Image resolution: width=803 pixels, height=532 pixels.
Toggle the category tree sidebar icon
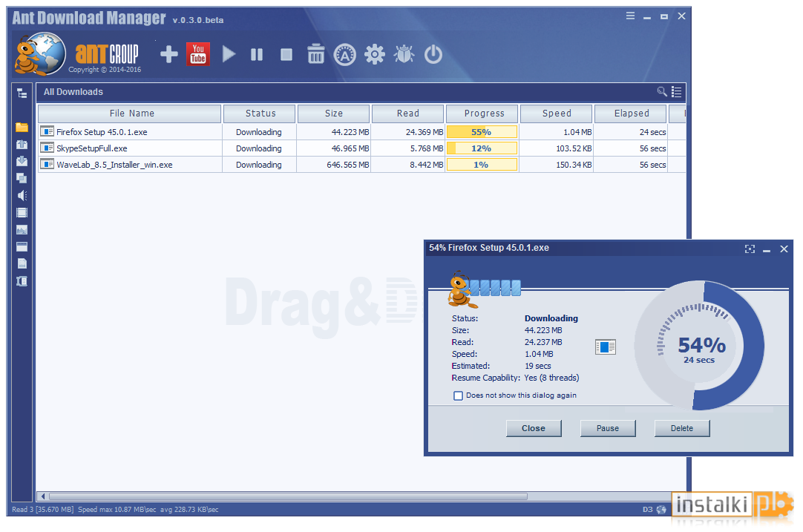pos(22,93)
